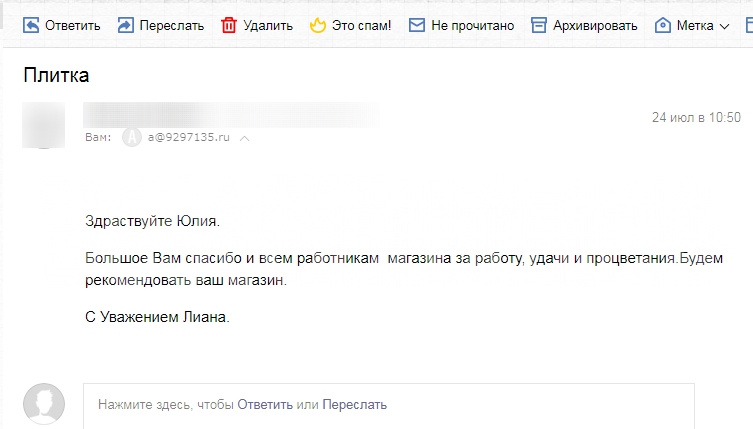Open the Метка dropdown arrow
The width and height of the screenshot is (753, 429).
click(x=724, y=26)
